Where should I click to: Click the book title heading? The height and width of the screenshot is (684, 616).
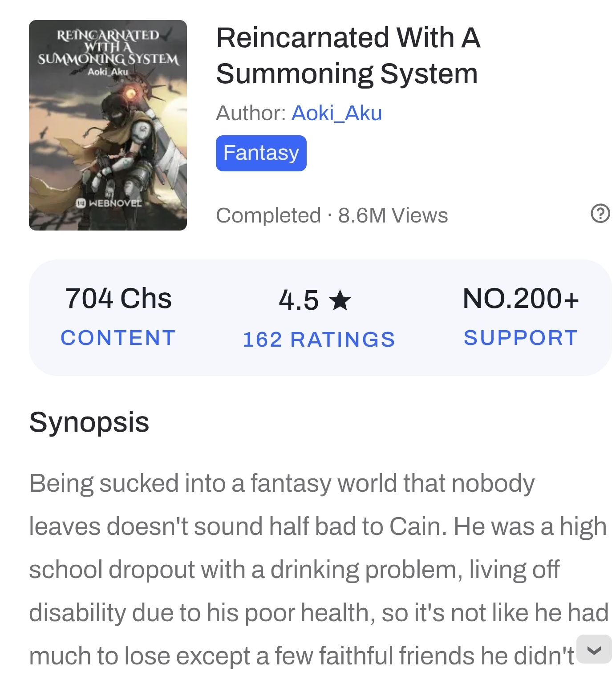[x=348, y=56]
